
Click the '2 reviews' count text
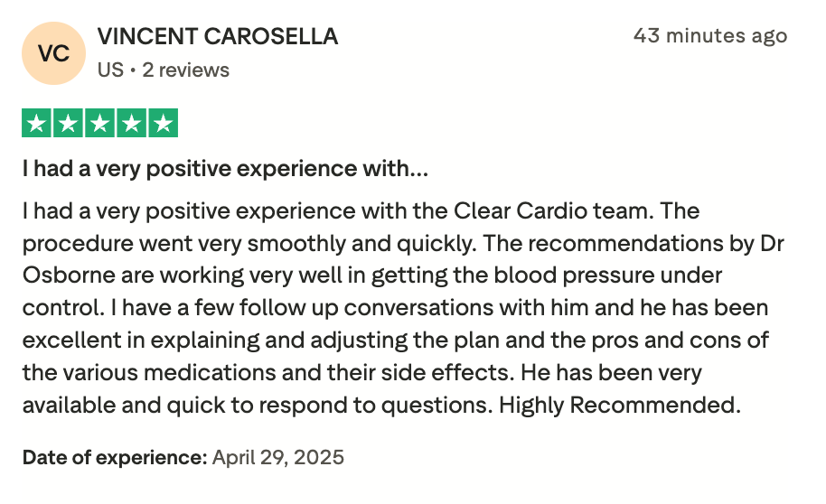tap(186, 70)
